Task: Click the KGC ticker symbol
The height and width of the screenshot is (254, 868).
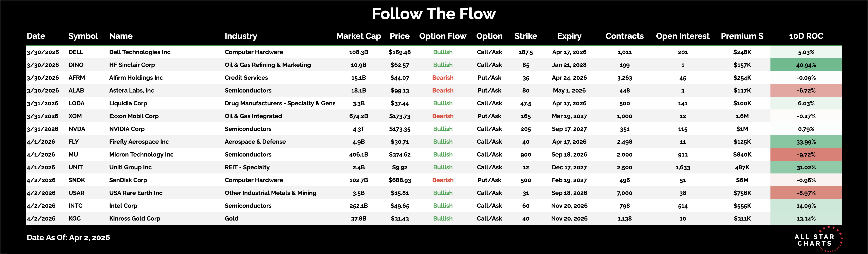Action: (74, 219)
